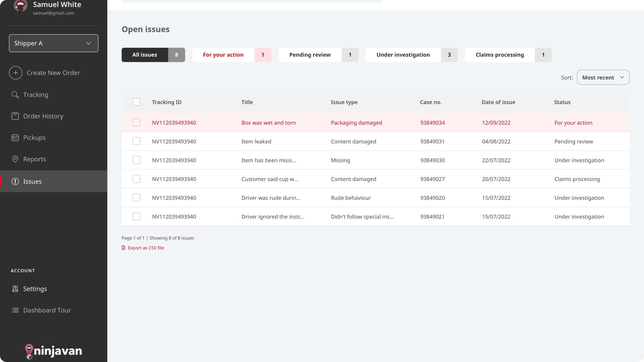
Task: Click the Pickups calendar icon
Action: pyautogui.click(x=15, y=137)
